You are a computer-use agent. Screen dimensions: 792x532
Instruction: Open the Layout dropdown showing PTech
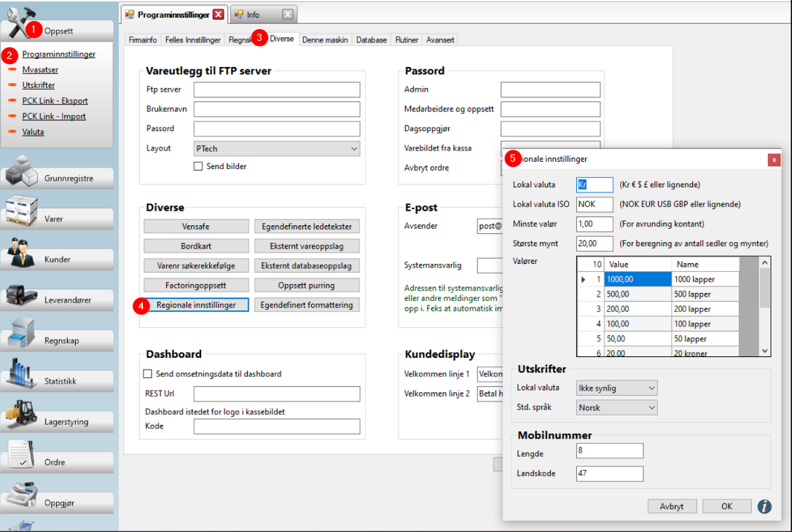point(277,149)
